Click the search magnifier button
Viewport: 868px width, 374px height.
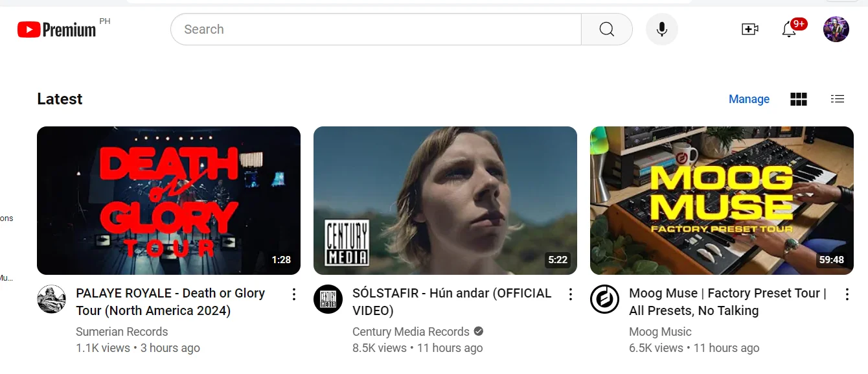[607, 29]
